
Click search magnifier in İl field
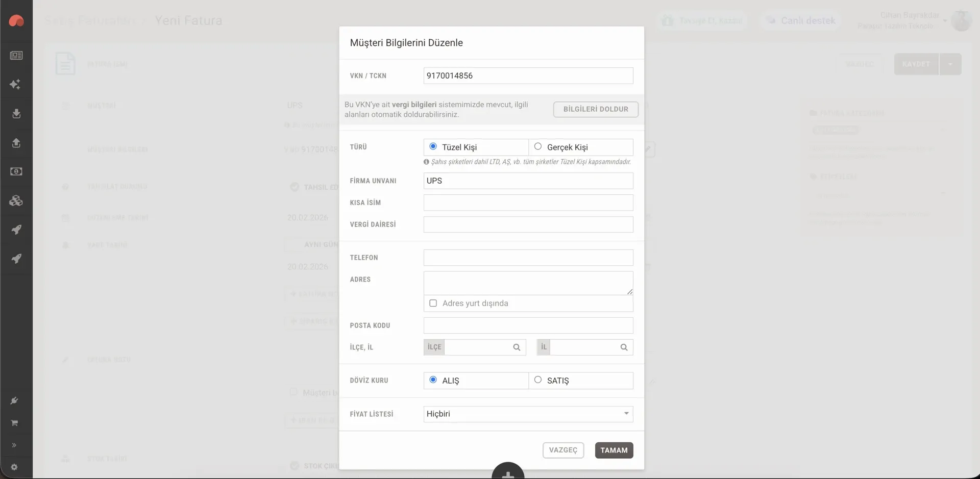624,347
